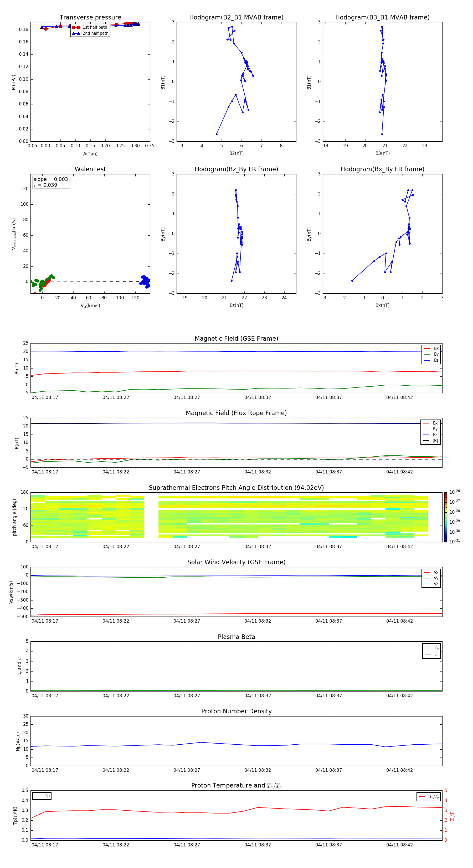Click the "B2(nT)" x-axis label
This screenshot has height=868, width=473.
coord(236,153)
